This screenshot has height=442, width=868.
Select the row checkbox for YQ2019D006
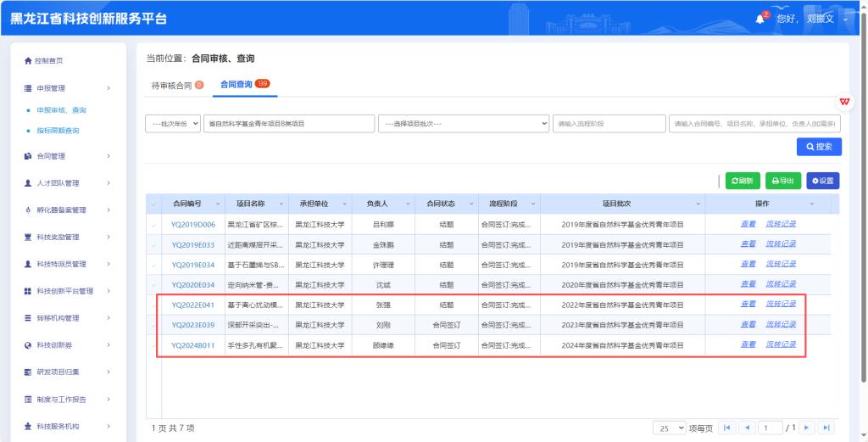[x=153, y=225]
